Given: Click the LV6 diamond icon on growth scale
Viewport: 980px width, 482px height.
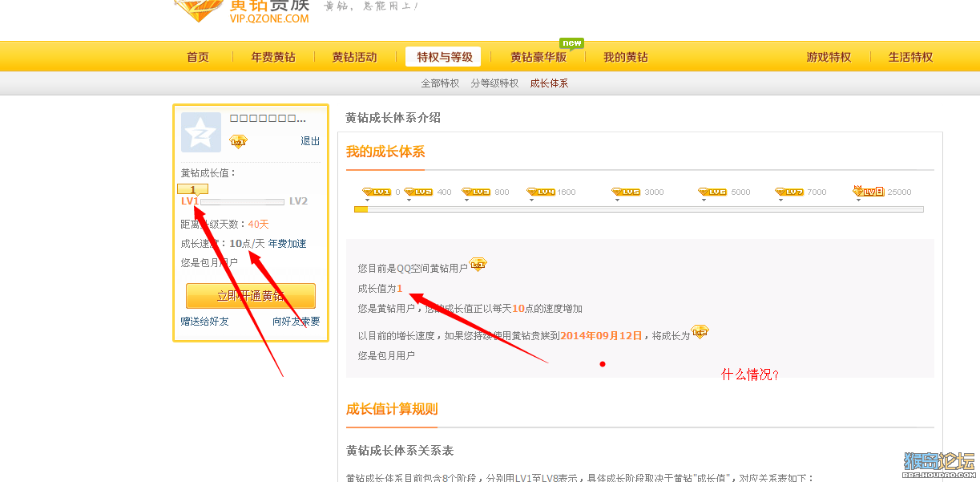Looking at the screenshot, I should point(712,192).
